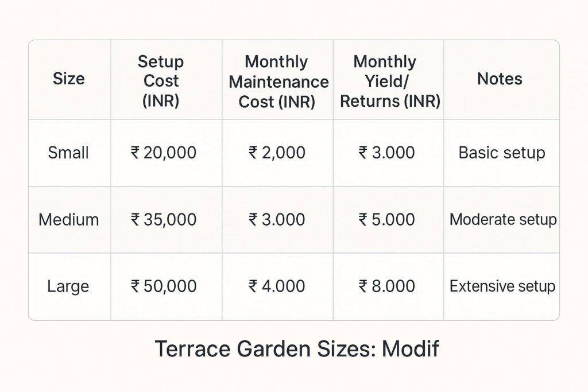Screen dimensions: 588x392
Task: Select the Large row label
Action: (68, 286)
